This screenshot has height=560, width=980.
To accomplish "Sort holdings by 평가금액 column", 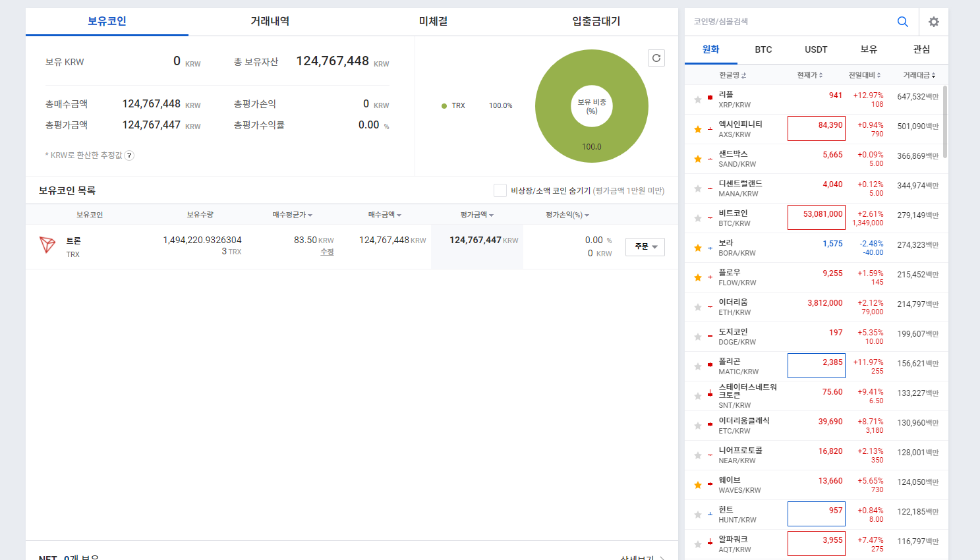I will pyautogui.click(x=476, y=215).
